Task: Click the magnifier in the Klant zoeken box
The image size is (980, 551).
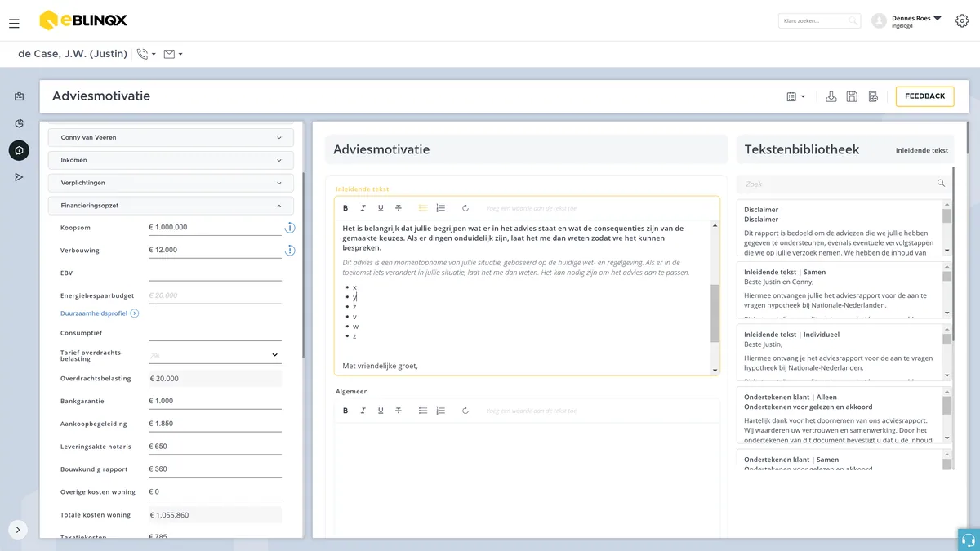Action: pos(852,21)
